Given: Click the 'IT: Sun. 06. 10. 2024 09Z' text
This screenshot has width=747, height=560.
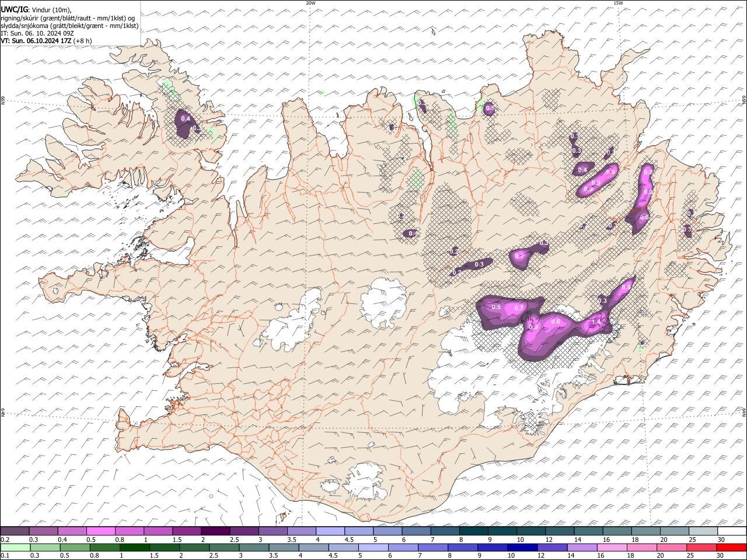Looking at the screenshot, I should click(37, 33).
